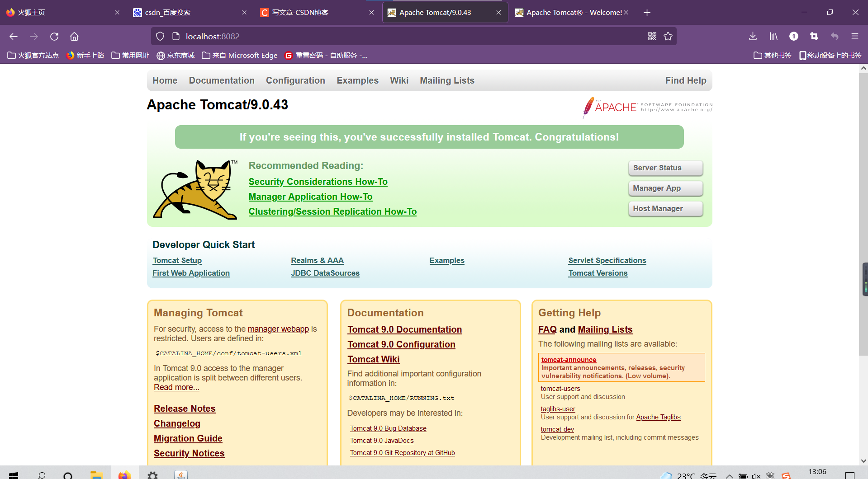Click Home in Tomcat navigation bar
Image resolution: width=868 pixels, height=479 pixels.
(165, 80)
